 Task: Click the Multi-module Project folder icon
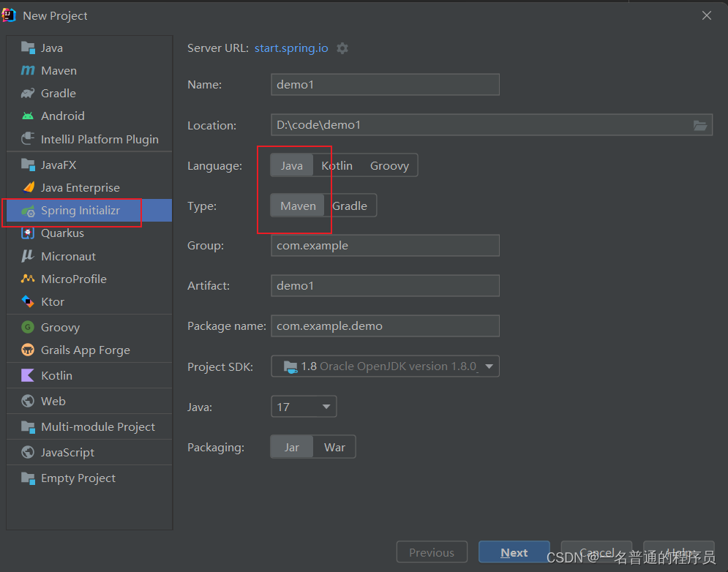[x=28, y=426]
